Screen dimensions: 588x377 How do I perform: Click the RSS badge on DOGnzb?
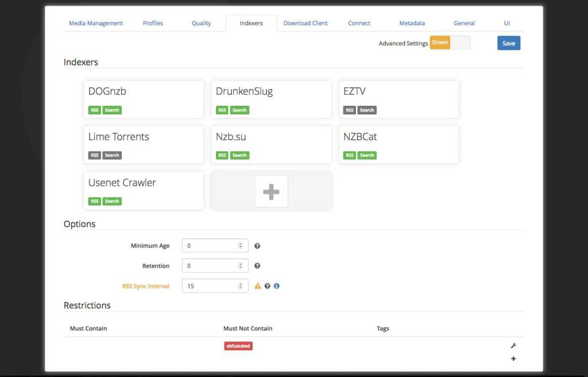point(95,110)
